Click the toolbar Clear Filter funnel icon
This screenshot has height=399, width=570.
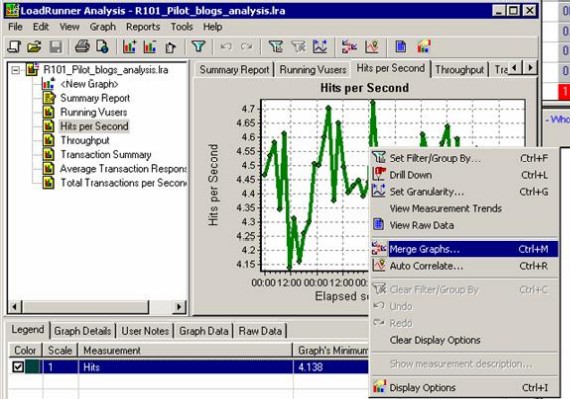(x=298, y=47)
